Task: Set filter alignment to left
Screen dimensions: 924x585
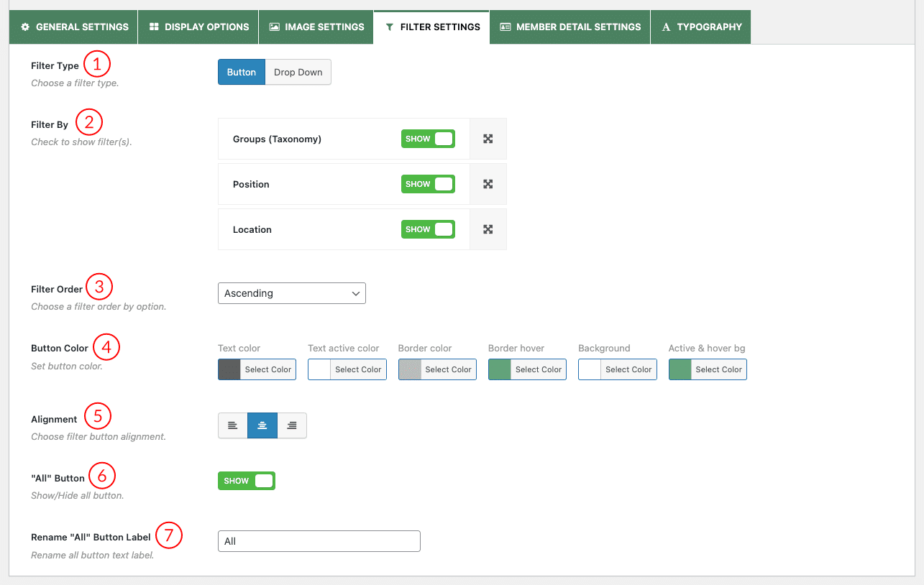Action: pyautogui.click(x=232, y=425)
